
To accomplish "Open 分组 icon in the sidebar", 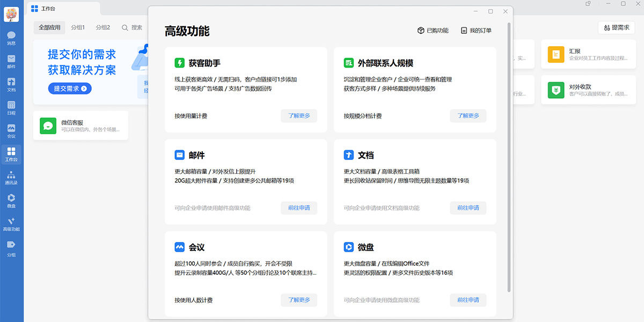I will point(11,247).
